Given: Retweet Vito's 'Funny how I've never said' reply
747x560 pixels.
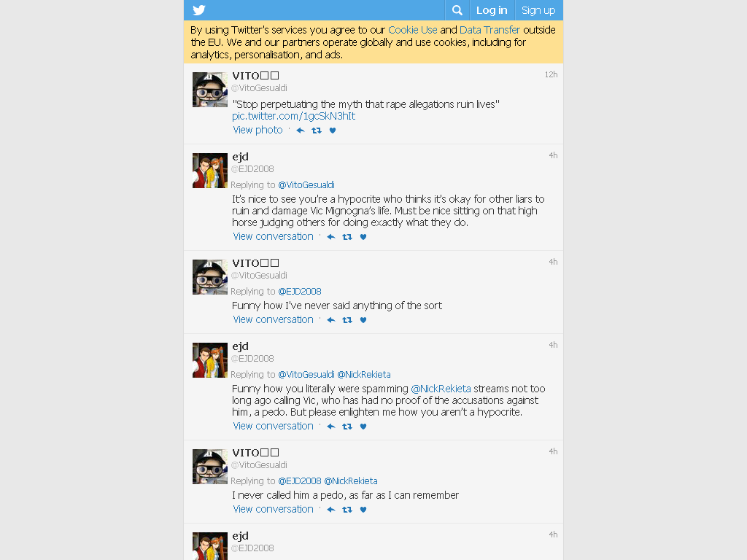Looking at the screenshot, I should click(x=347, y=320).
